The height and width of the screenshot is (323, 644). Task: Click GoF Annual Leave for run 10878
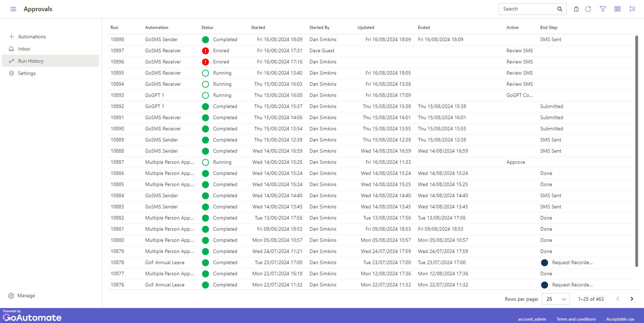(165, 263)
